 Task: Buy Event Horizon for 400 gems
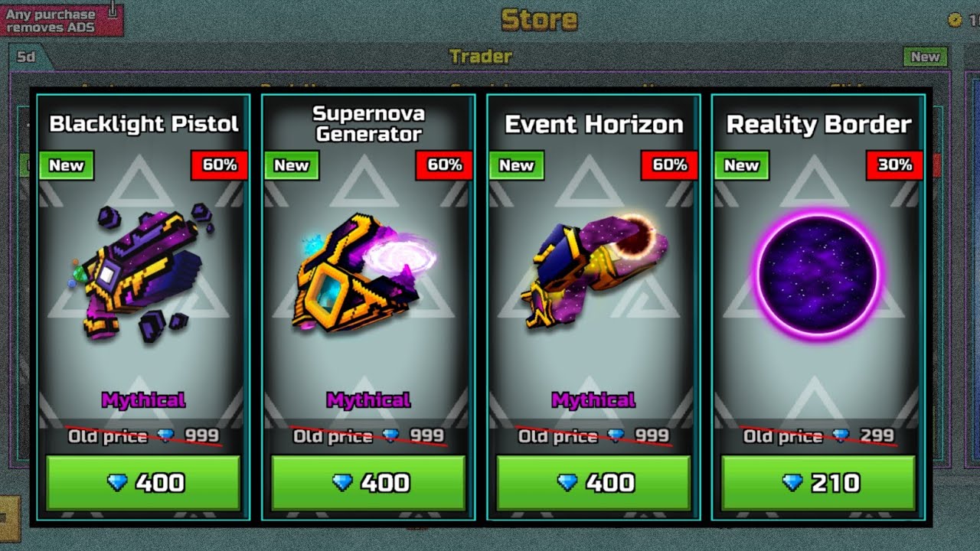click(593, 483)
